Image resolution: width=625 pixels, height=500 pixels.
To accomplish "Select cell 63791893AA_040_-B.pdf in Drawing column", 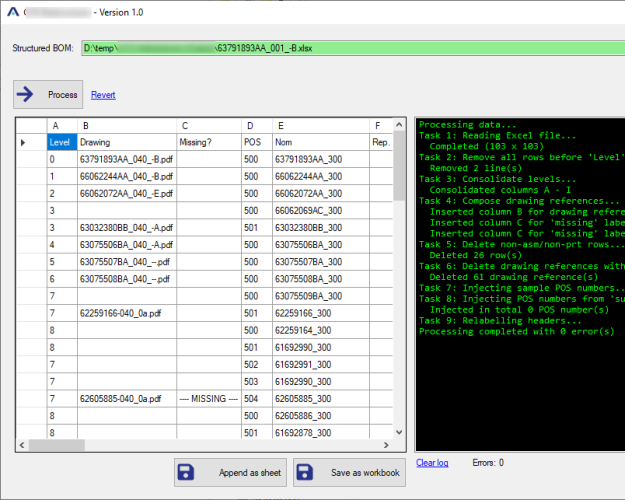I will 125,159.
